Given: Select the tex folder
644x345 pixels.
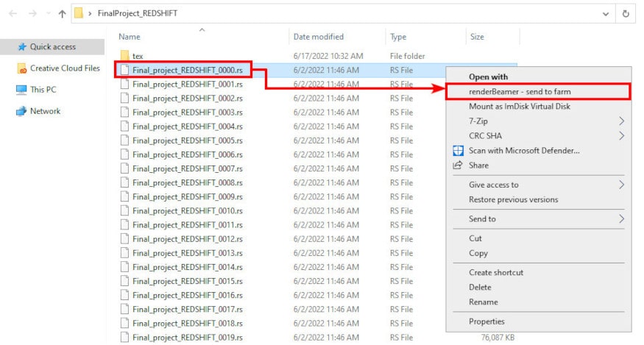Looking at the screenshot, I should (x=138, y=56).
